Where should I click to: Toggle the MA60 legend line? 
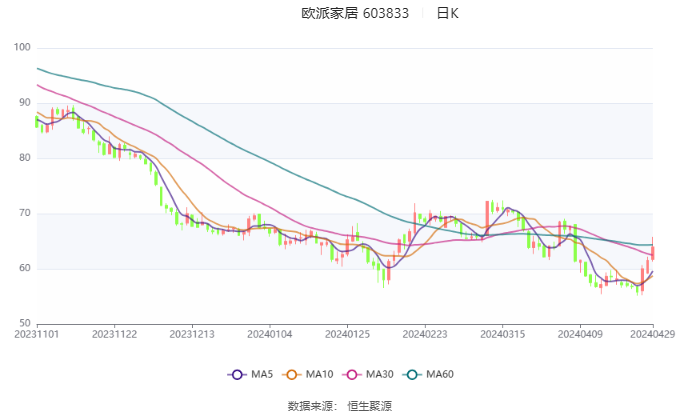(428, 374)
